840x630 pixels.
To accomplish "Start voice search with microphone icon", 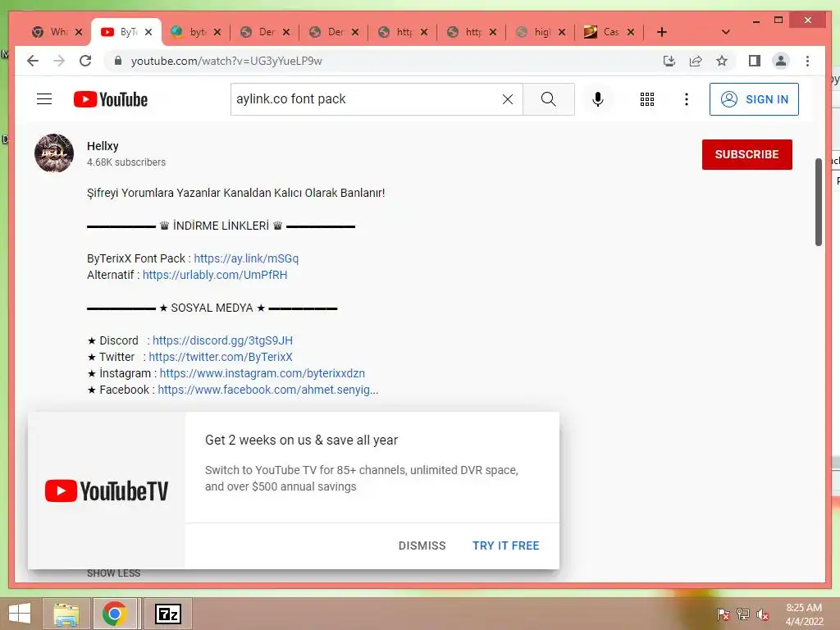I will (598, 99).
